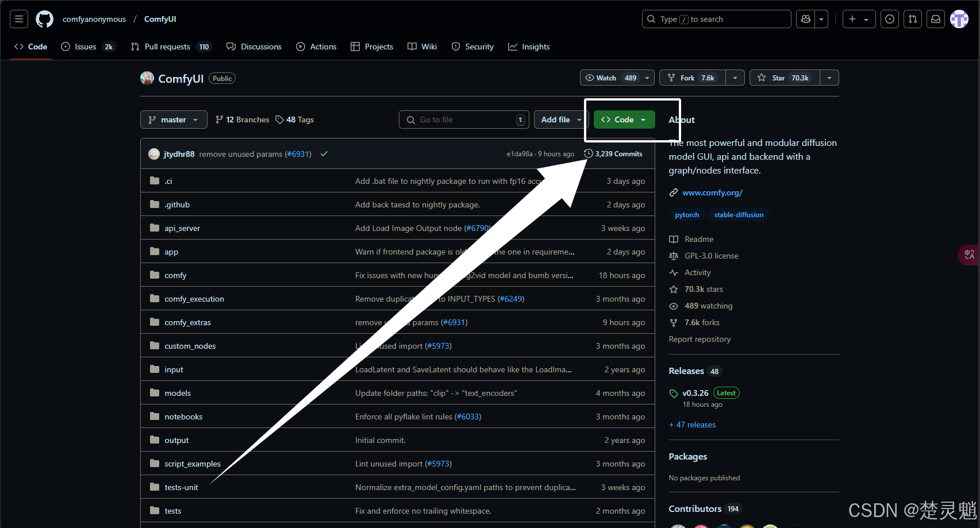Open the master branch selector
The image size is (980, 528).
click(x=174, y=120)
